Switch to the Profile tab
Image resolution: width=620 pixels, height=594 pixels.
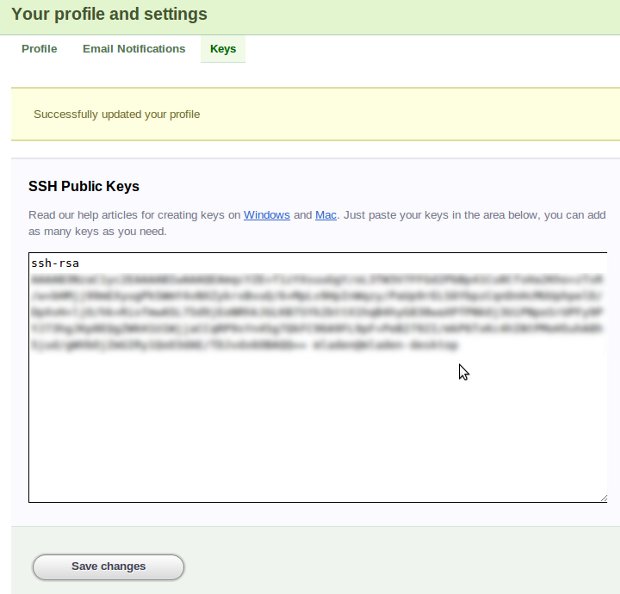[39, 49]
